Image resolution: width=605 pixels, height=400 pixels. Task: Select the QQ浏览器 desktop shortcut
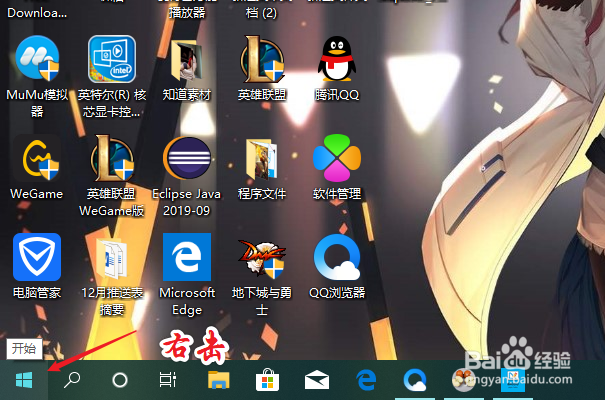coord(337,257)
